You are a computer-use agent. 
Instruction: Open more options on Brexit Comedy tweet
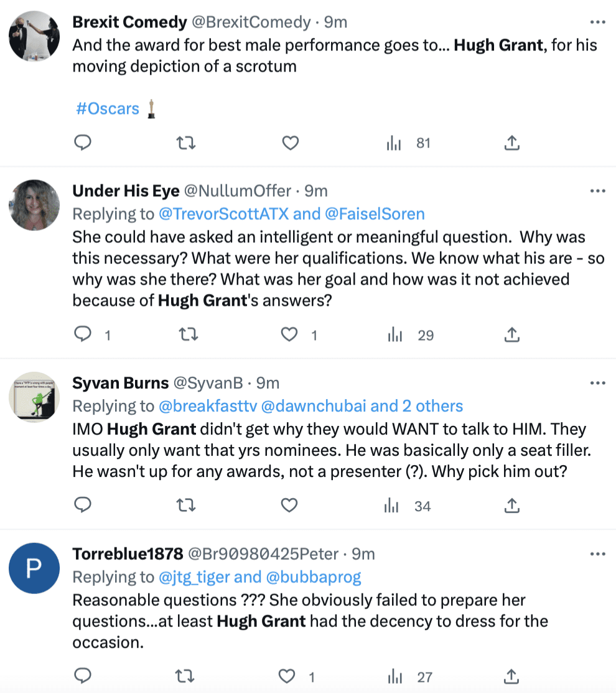(x=597, y=22)
